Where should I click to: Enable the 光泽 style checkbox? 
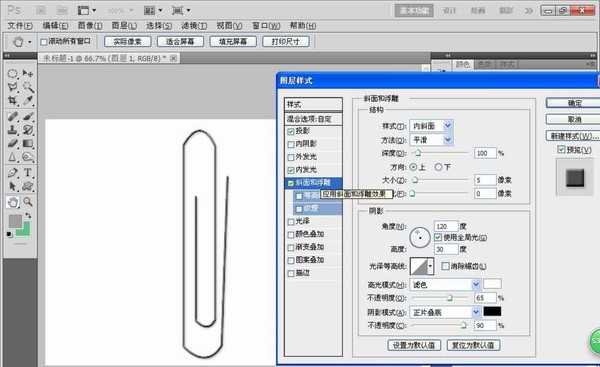291,222
